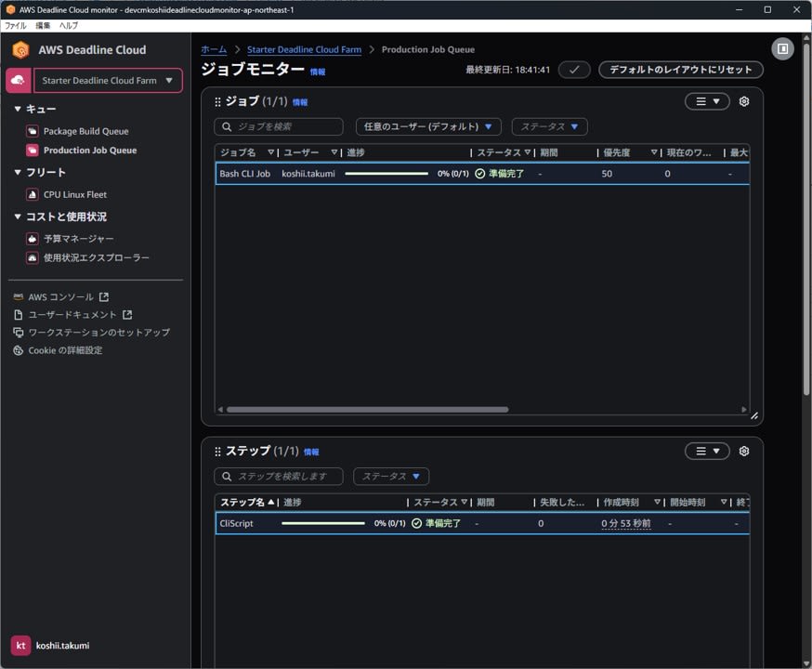812x669 pixels.
Task: Click koshii.takumi in job row
Action: coord(308,174)
